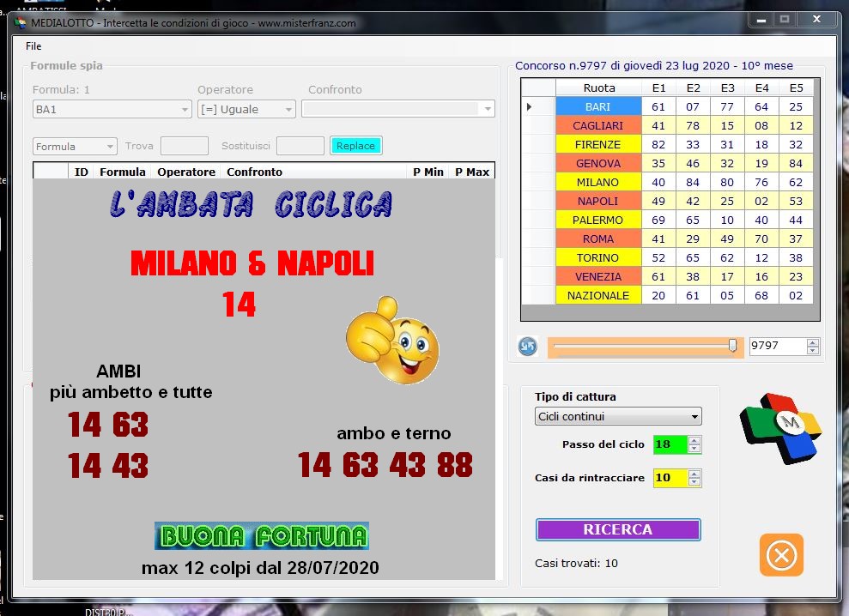Click the colorful Medialotto cross logo
The height and width of the screenshot is (616, 849).
pyautogui.click(x=779, y=427)
